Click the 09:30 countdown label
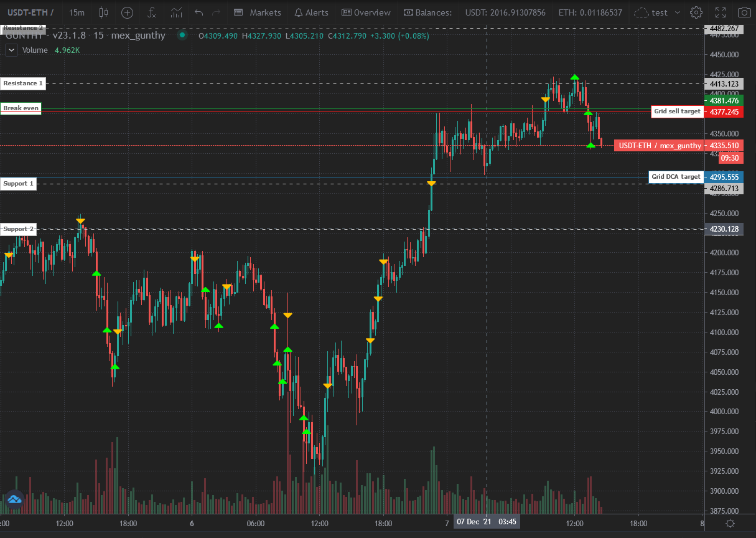This screenshot has width=756, height=538. tap(731, 158)
